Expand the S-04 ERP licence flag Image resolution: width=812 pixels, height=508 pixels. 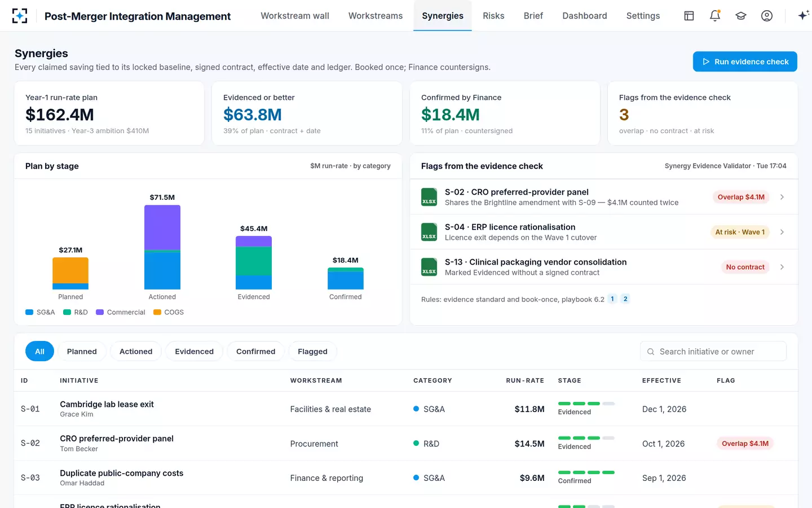click(x=782, y=232)
